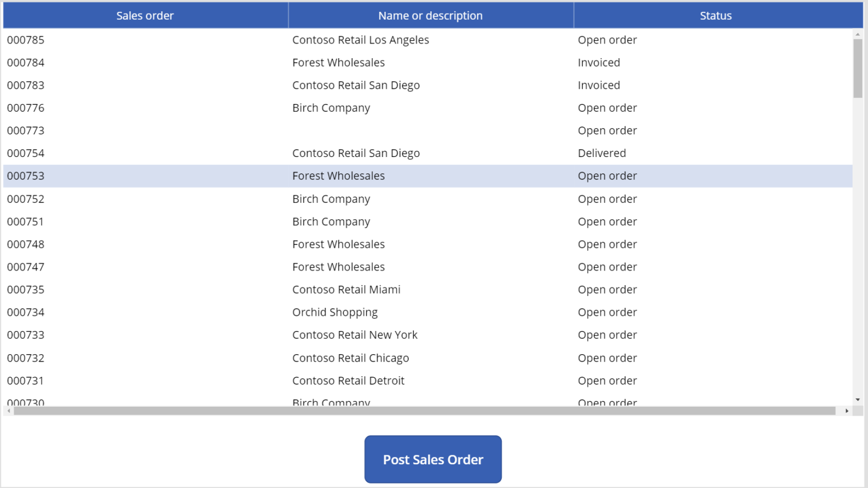This screenshot has height=488, width=868.
Task: Click the vertical scrollbar up arrow
Action: 857,34
